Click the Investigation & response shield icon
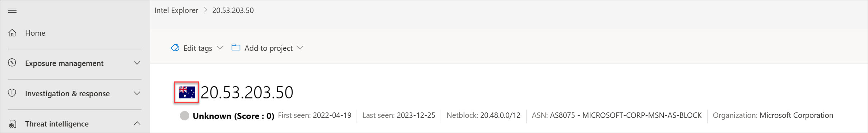868x133 pixels. pyautogui.click(x=12, y=93)
